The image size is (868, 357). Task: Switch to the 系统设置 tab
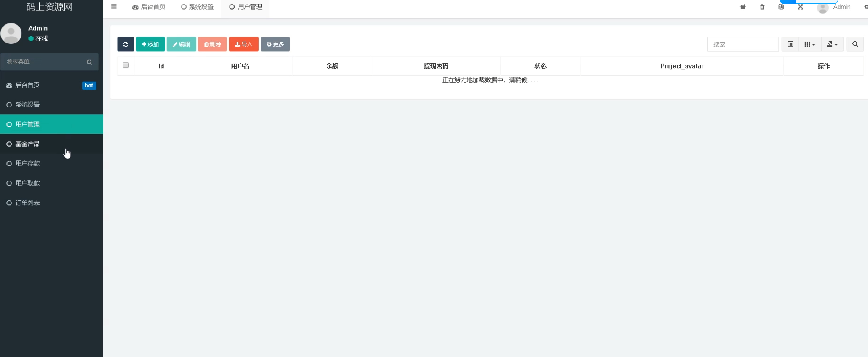(x=198, y=7)
